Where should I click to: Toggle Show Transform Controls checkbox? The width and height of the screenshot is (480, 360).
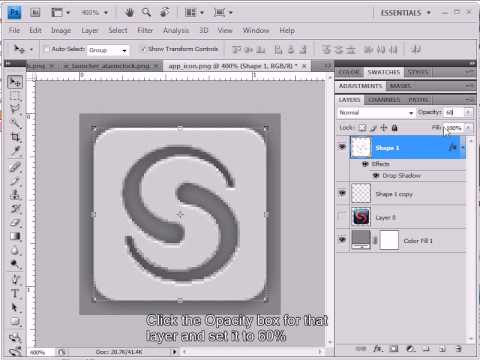click(143, 49)
